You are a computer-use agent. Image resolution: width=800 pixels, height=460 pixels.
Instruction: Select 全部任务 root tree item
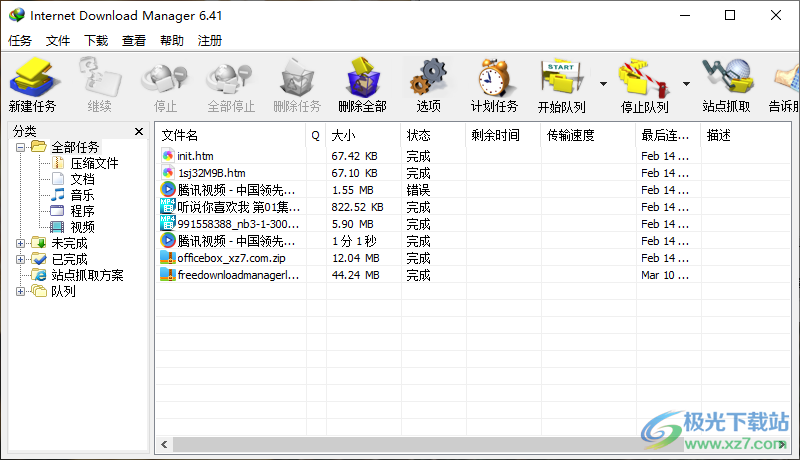click(75, 147)
